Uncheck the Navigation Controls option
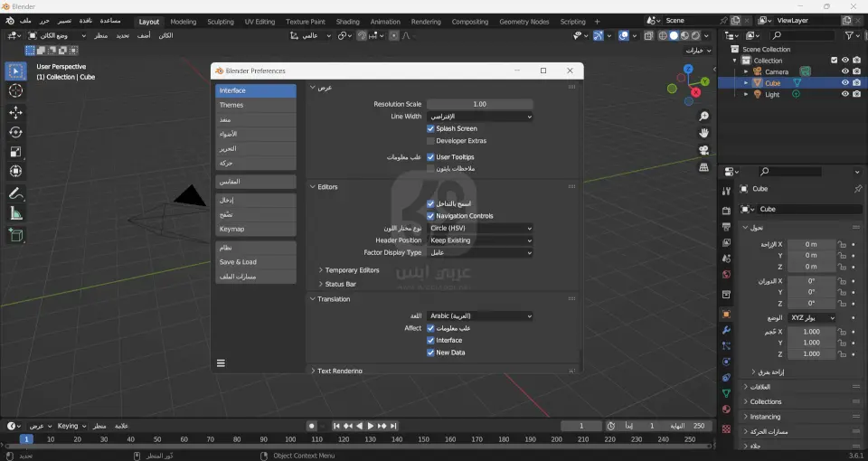 (430, 216)
